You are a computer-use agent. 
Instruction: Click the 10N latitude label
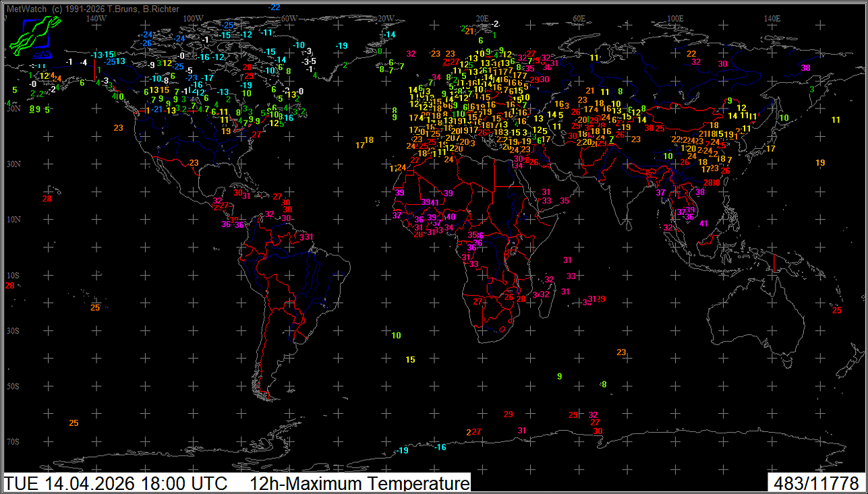[13, 220]
